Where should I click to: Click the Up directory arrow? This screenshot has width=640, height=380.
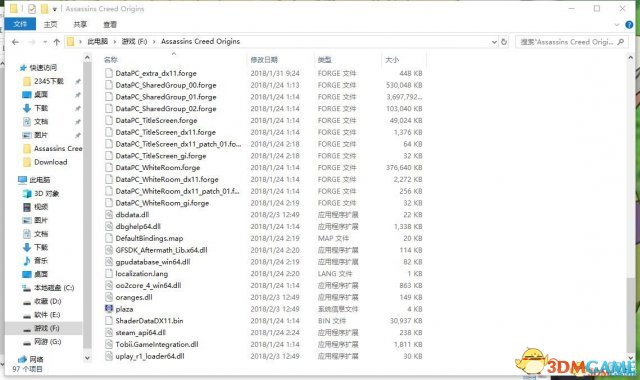pos(57,42)
